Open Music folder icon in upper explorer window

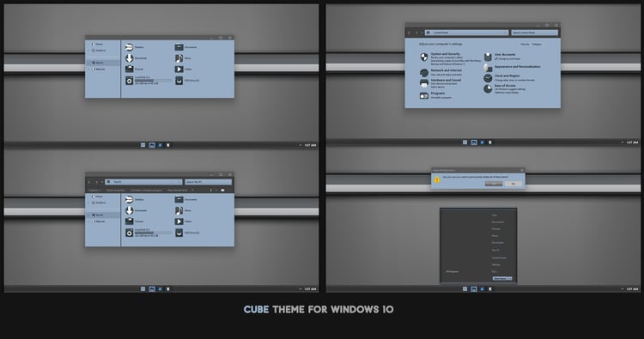[x=179, y=58]
